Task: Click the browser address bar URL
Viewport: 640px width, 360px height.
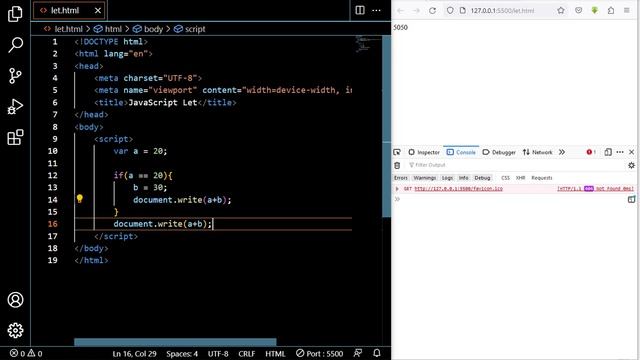Action: (x=502, y=11)
